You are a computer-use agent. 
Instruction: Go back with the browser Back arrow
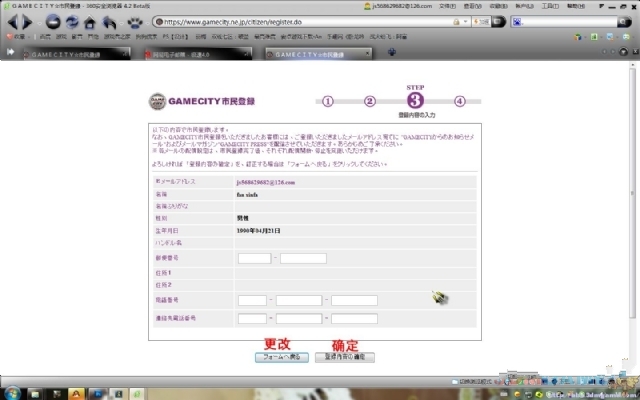[x=13, y=22]
